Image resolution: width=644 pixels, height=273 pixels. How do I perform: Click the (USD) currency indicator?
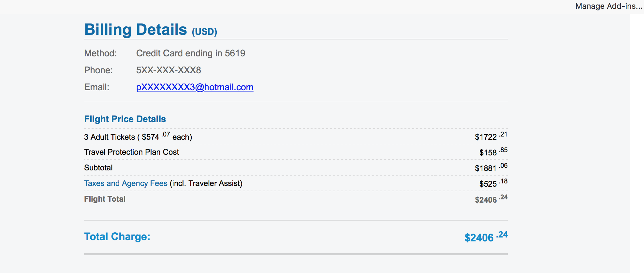click(204, 32)
